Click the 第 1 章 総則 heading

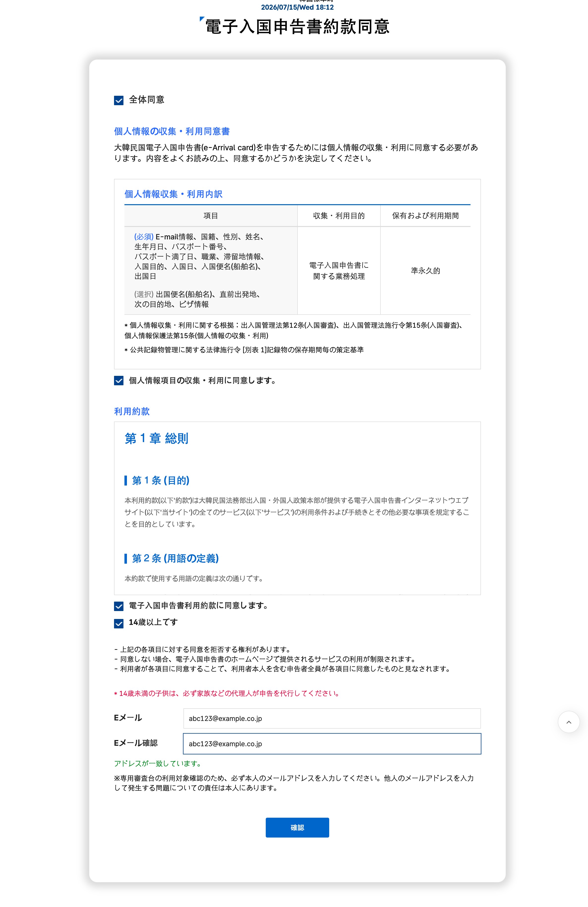156,438
